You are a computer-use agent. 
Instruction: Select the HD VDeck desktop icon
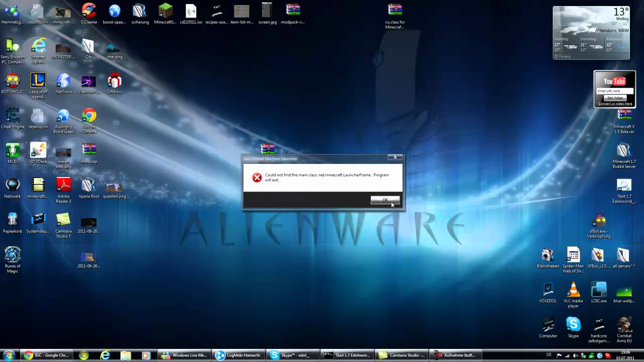pyautogui.click(x=38, y=153)
